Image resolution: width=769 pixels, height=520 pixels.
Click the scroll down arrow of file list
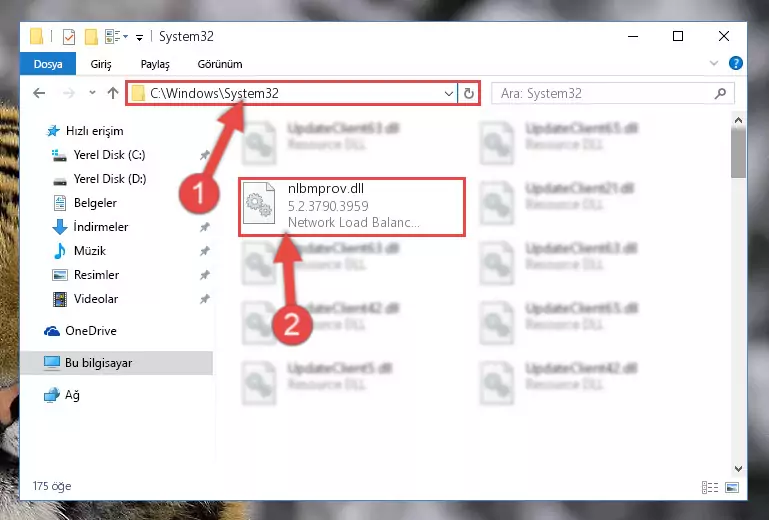point(738,468)
